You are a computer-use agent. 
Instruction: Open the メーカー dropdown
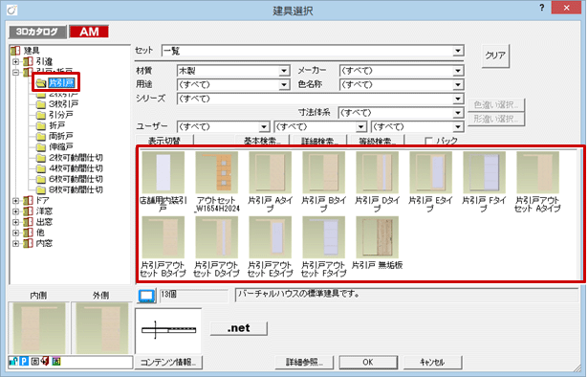coord(402,71)
